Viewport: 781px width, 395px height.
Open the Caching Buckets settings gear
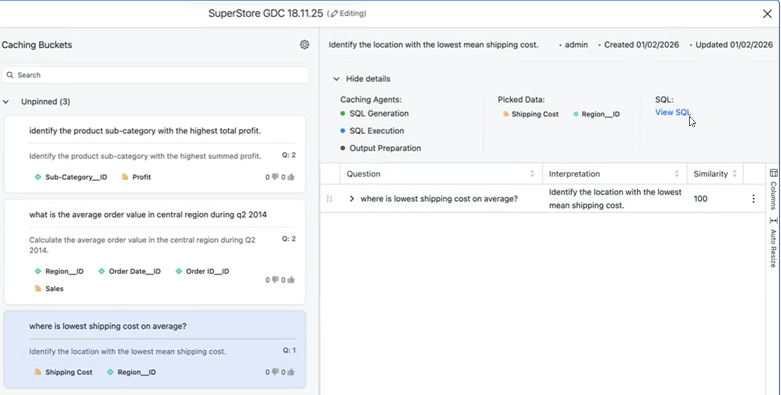click(x=304, y=45)
